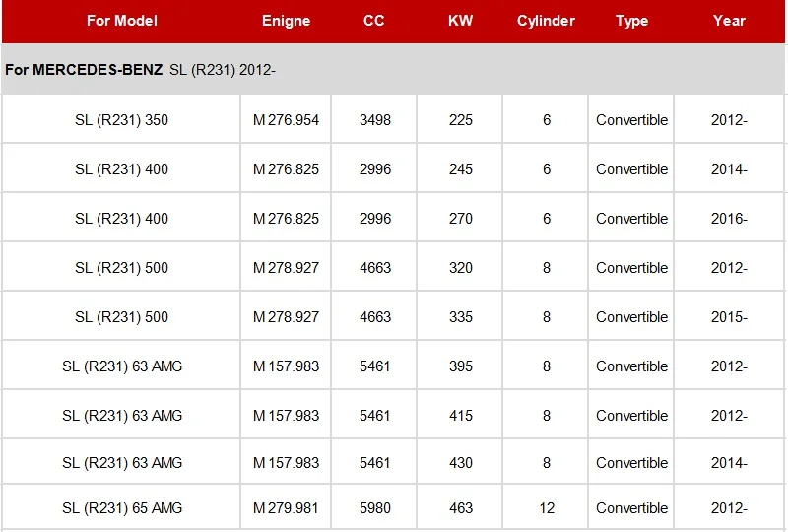This screenshot has width=788, height=532.
Task: Click the 'For Model' column header
Action: point(121,21)
